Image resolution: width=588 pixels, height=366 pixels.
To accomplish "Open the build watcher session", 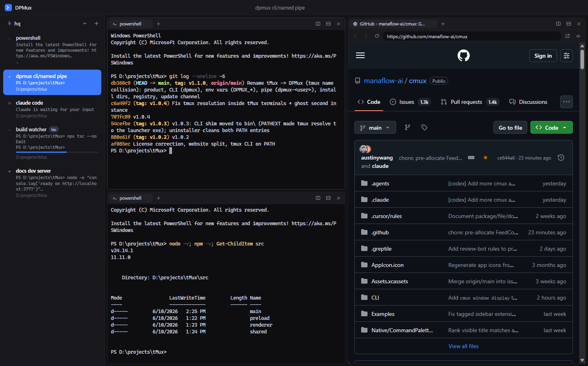I will (52, 143).
